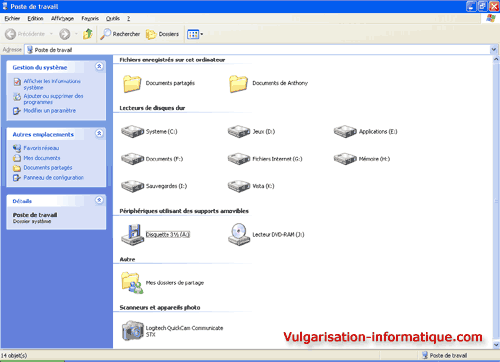Screen dimensions: 500x362
Task: Expand the address bar dropdown
Action: coord(494,50)
